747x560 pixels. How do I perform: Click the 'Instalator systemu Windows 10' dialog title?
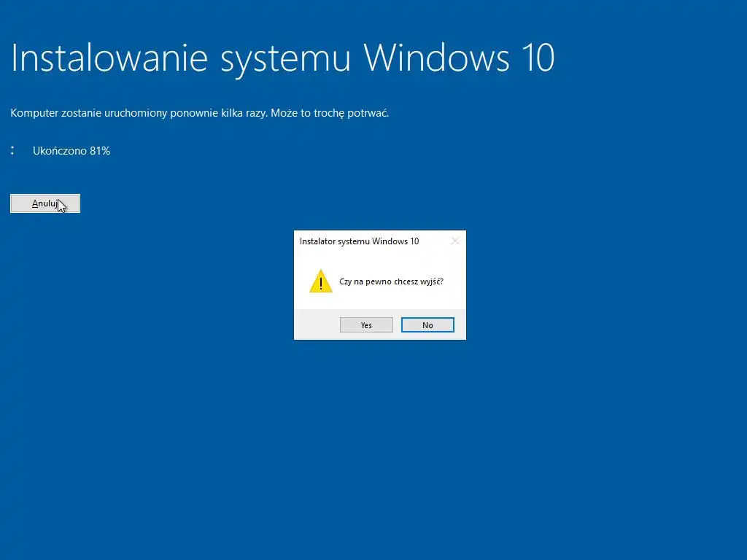359,241
